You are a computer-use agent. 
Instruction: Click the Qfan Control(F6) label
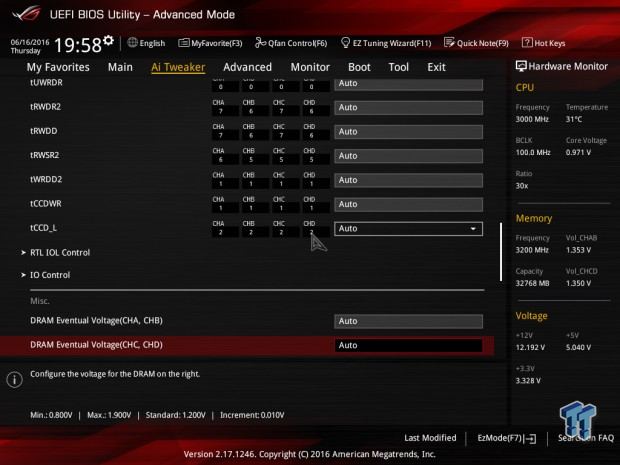pos(297,43)
